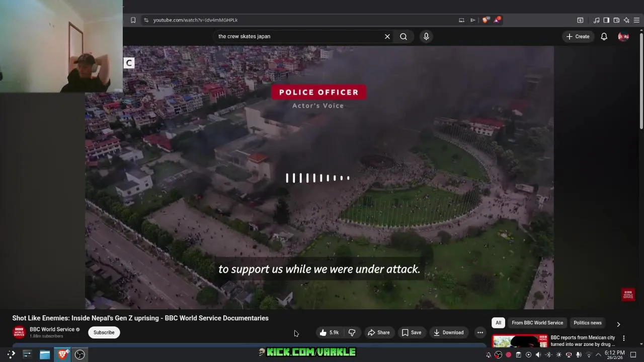The image size is (644, 362).
Task: Open the Leo AI sparkle icon
Action: point(626,20)
